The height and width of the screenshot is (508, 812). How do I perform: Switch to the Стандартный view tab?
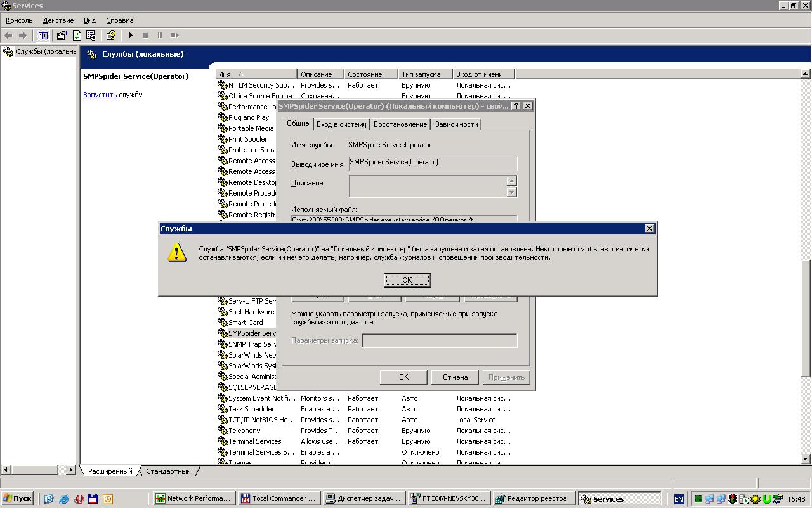pyautogui.click(x=168, y=471)
